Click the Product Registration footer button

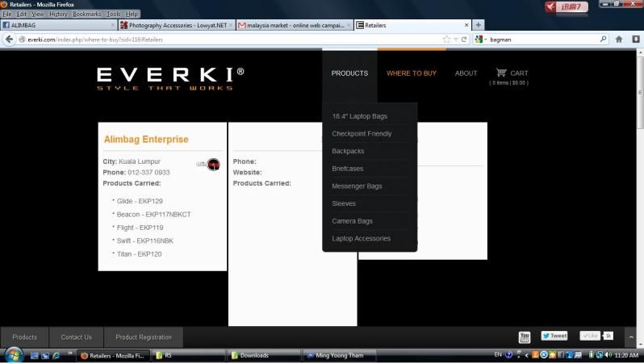pyautogui.click(x=143, y=337)
